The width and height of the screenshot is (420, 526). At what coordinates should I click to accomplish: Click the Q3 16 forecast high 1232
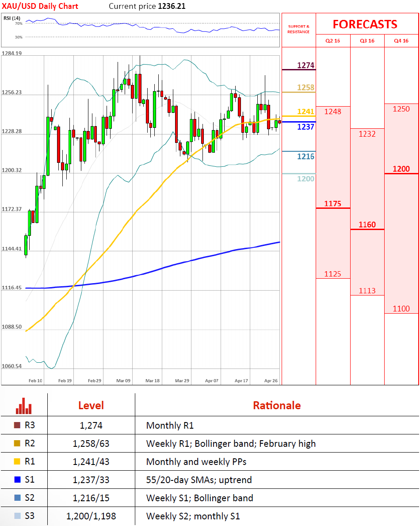(x=367, y=134)
